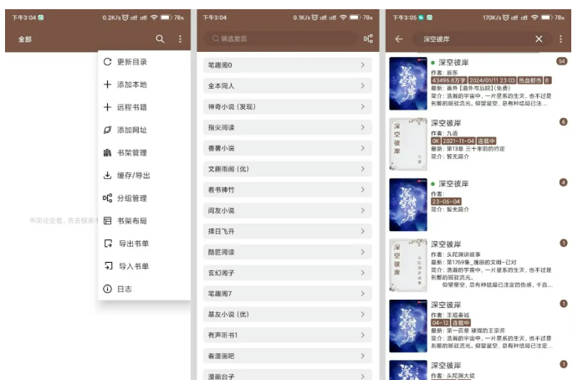
Task: Click the 筛选发现 filter search field
Action: pos(280,39)
